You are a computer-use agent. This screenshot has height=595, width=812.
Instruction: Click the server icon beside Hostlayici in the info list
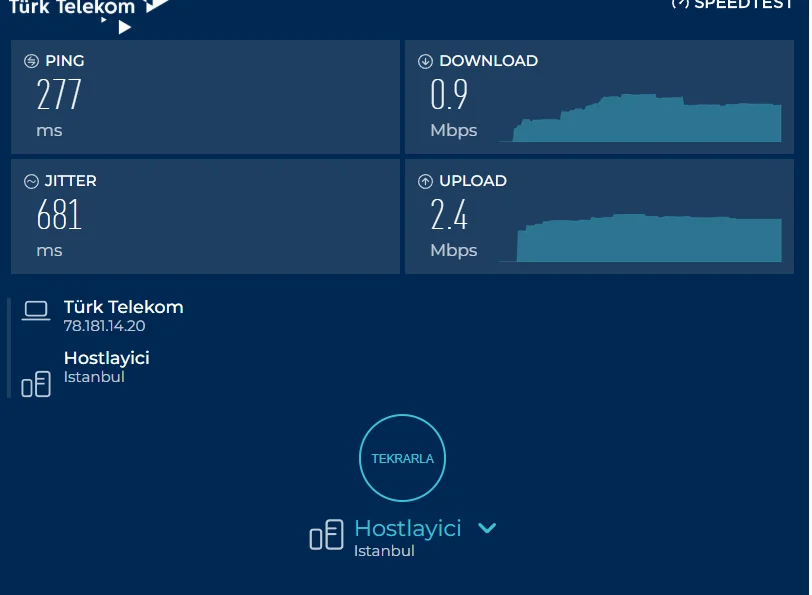[36, 384]
